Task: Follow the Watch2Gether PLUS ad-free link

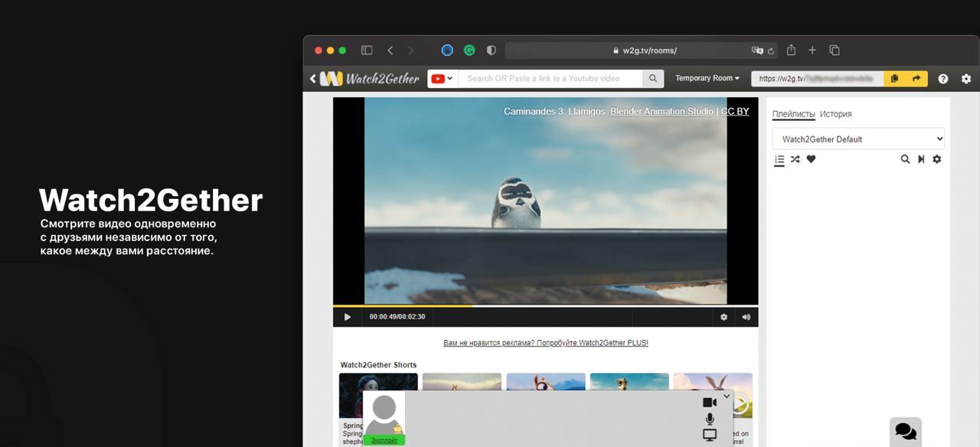Action: tap(546, 343)
